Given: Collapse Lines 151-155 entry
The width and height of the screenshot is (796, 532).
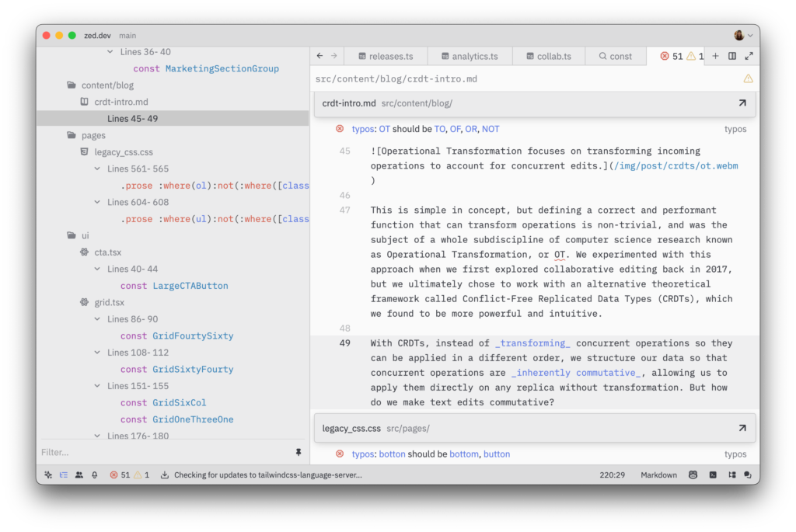Looking at the screenshot, I should point(97,386).
